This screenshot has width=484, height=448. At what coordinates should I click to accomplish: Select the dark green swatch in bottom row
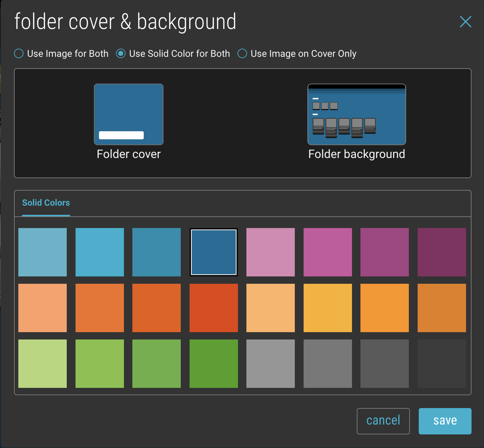tap(214, 364)
